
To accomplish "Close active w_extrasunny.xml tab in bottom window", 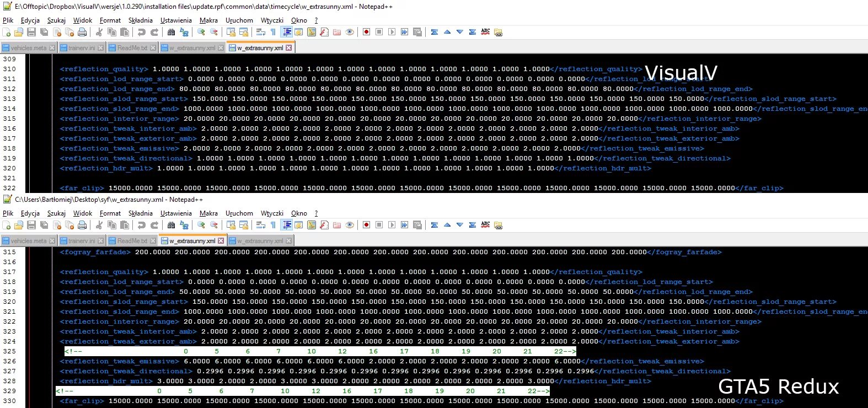I will pyautogui.click(x=221, y=241).
